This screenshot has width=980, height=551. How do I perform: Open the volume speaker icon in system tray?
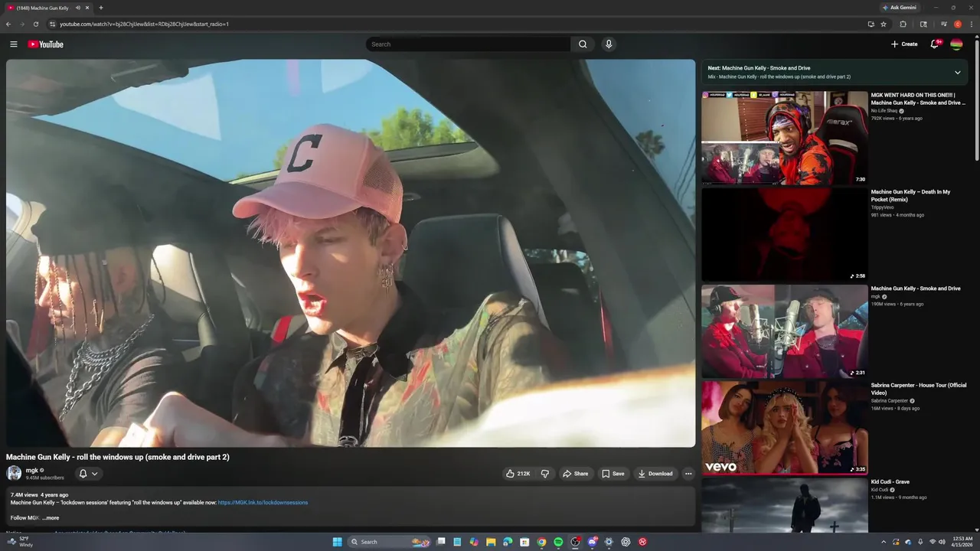[x=941, y=542]
